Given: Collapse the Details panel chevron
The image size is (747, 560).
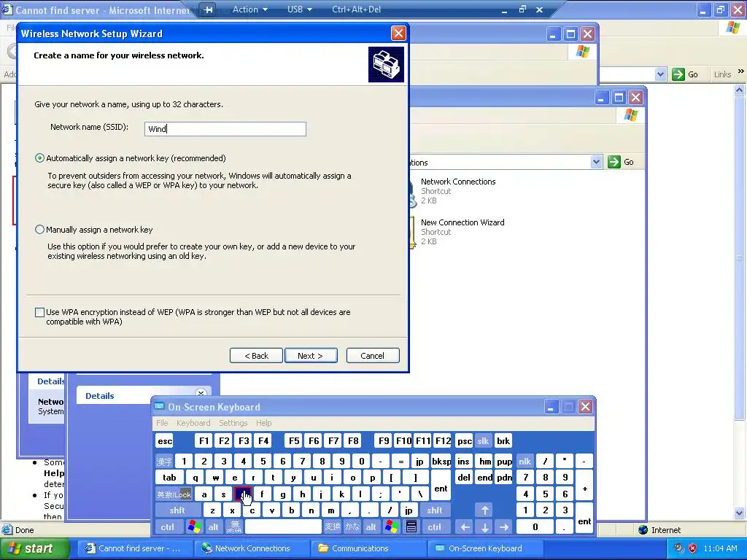Looking at the screenshot, I should 201,393.
